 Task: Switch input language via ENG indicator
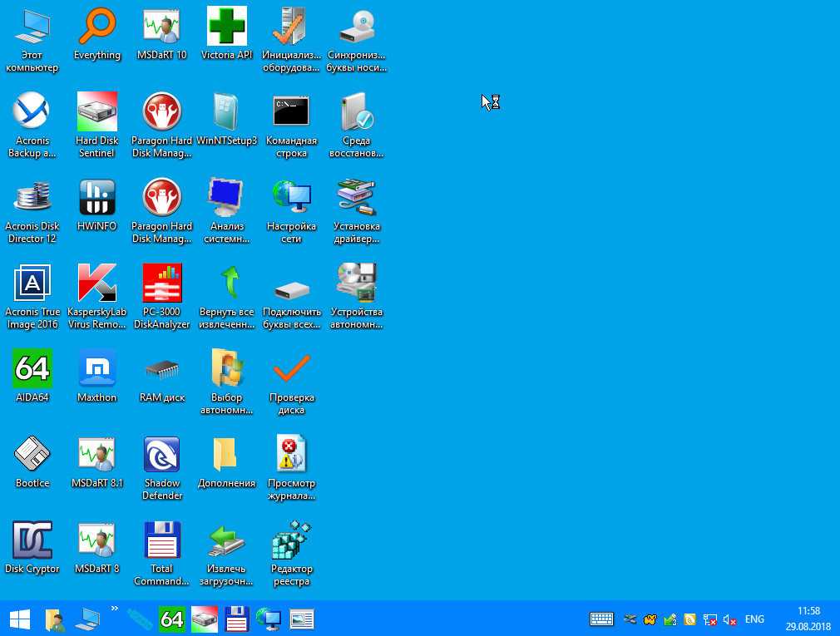click(754, 619)
